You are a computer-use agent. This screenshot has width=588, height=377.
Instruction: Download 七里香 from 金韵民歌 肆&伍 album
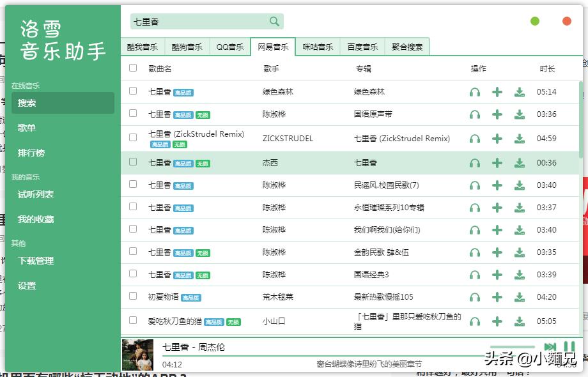[x=520, y=252]
